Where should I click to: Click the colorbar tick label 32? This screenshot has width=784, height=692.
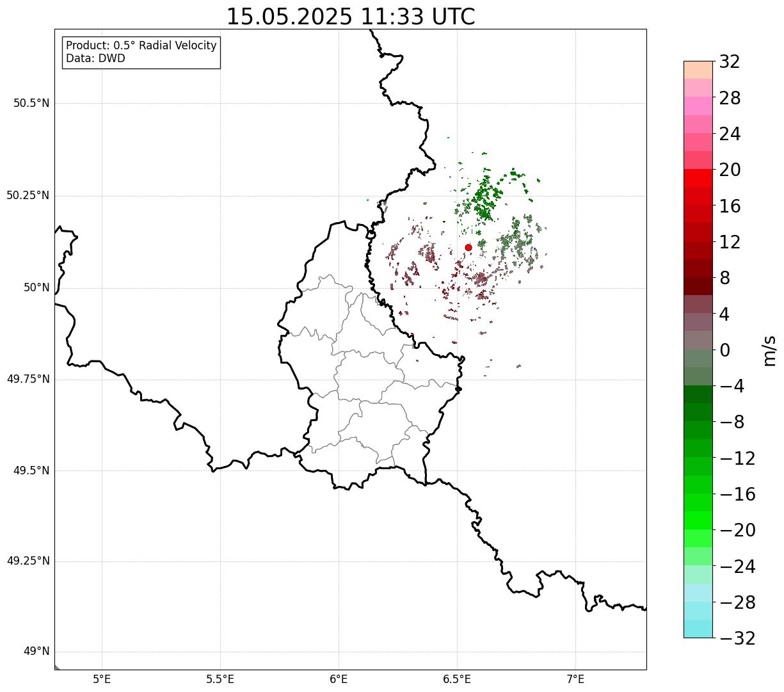point(730,62)
